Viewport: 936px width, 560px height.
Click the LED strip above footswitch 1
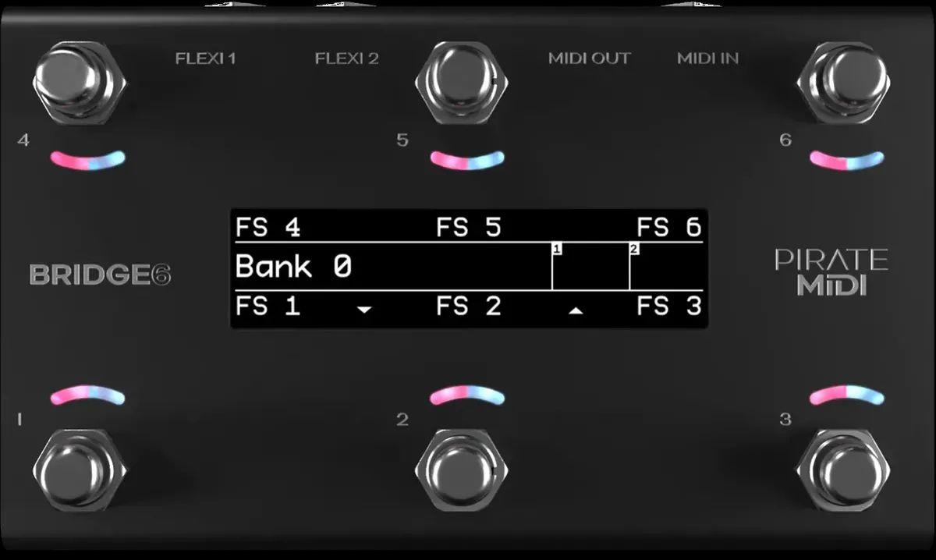click(x=87, y=395)
